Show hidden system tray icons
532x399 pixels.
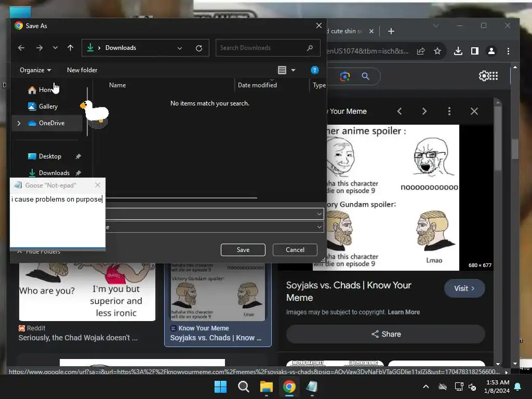pos(426,387)
